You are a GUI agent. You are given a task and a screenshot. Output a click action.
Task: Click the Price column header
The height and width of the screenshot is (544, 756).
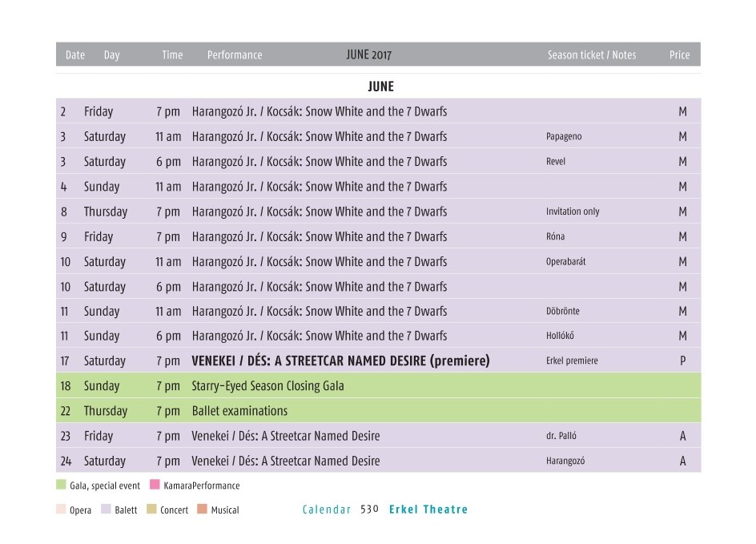(x=679, y=55)
